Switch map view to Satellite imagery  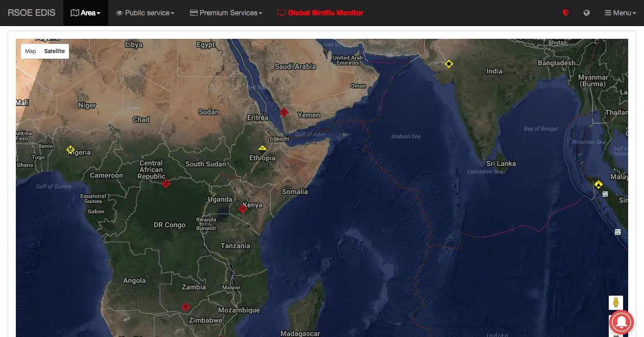click(55, 51)
